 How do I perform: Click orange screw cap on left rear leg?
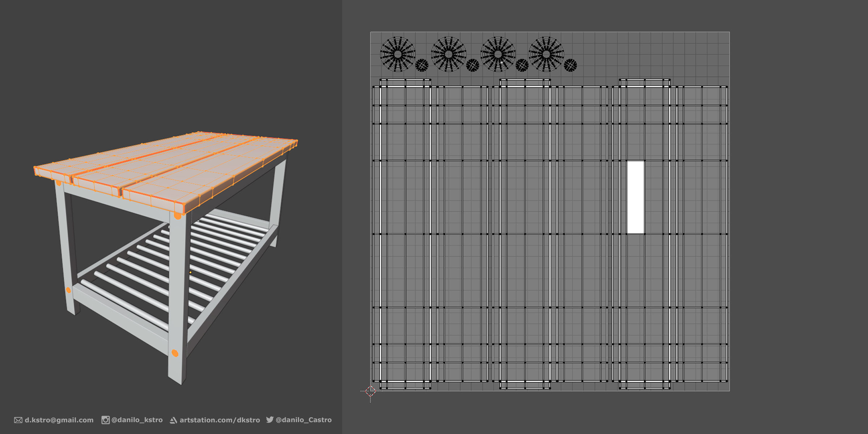click(x=68, y=290)
